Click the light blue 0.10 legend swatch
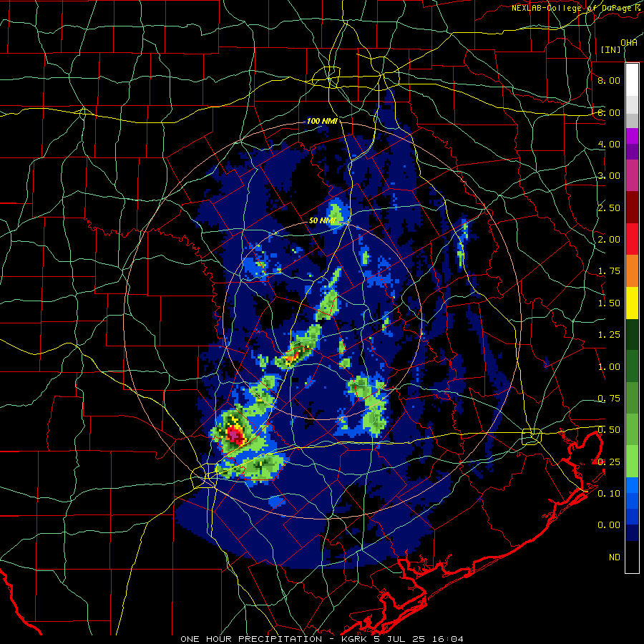The width and height of the screenshot is (644, 644). coord(632,485)
